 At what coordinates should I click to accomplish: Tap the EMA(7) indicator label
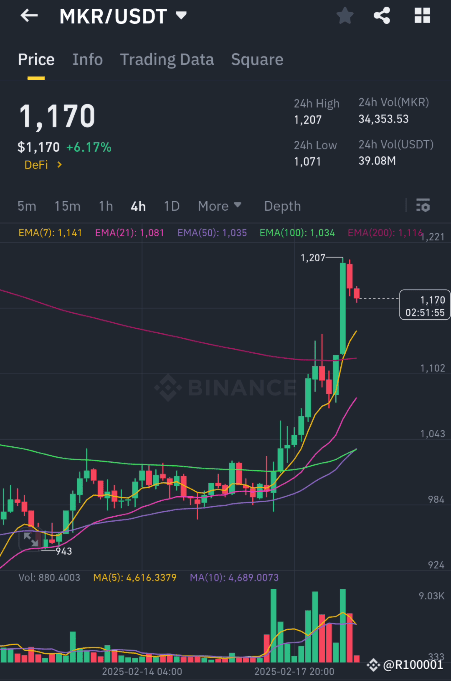coord(50,233)
